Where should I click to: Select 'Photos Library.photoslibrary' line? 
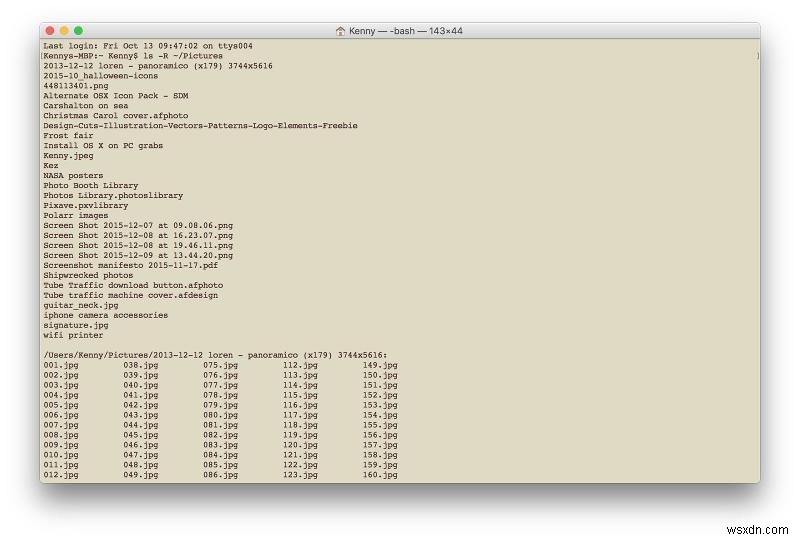pos(113,195)
